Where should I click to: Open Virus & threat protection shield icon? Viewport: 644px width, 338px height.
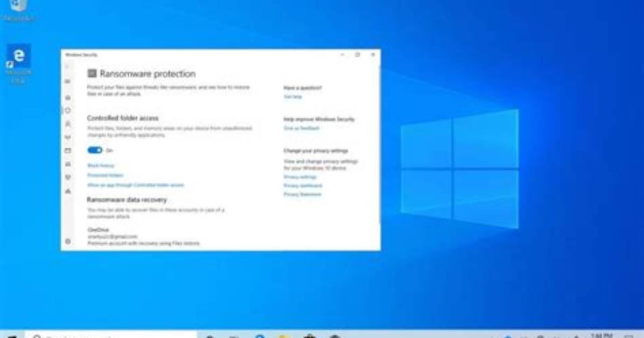coord(68,110)
